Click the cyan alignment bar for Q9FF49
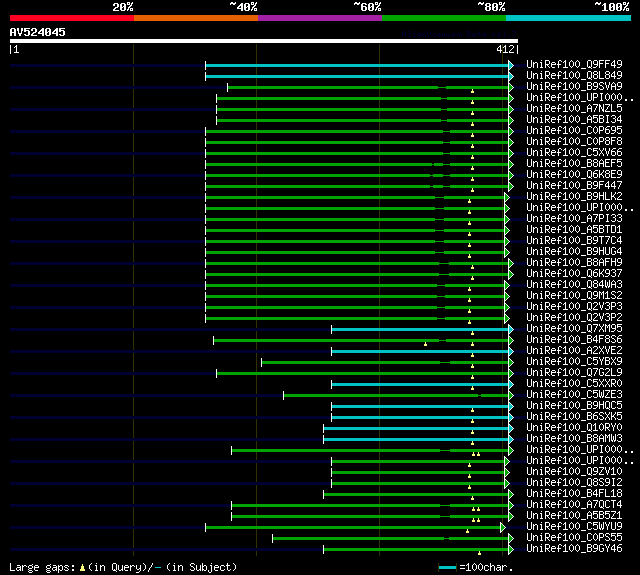The height and width of the screenshot is (575, 640). (x=357, y=65)
